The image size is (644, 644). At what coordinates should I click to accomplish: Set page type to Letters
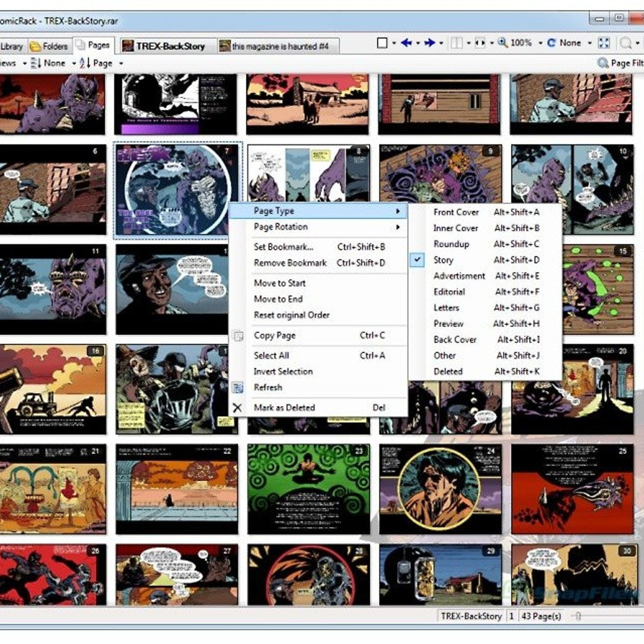[x=485, y=308]
